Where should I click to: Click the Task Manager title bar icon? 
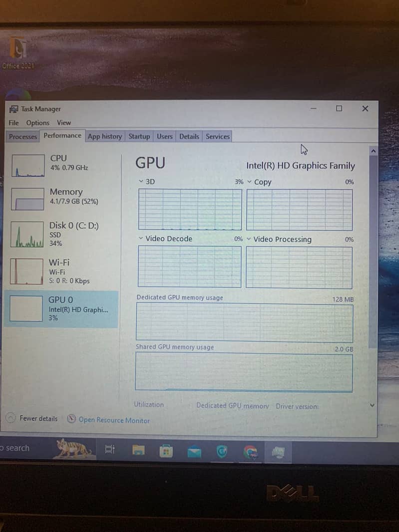pyautogui.click(x=13, y=109)
